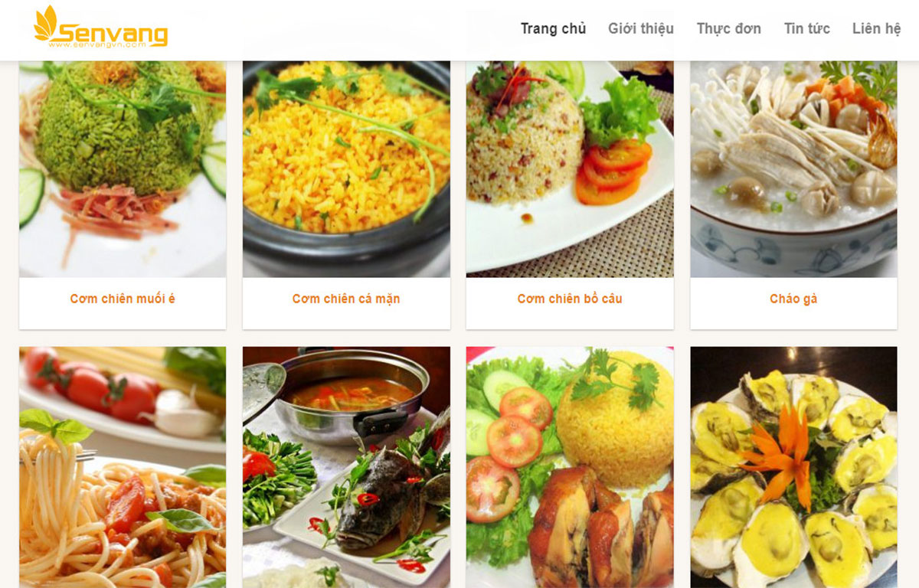919x588 pixels.
Task: Select the spaghetti with tomatoes thumbnail
Action: tap(123, 467)
